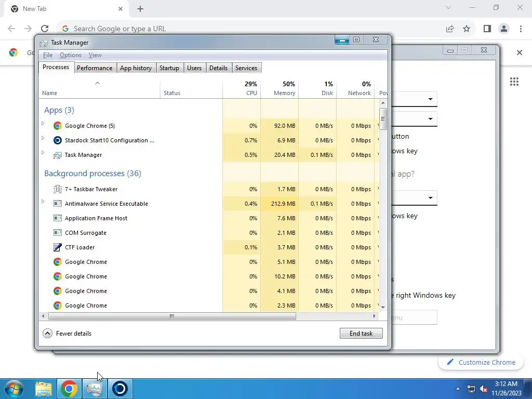Click Customize Chrome button
Image resolution: width=532 pixels, height=399 pixels.
[x=481, y=362]
